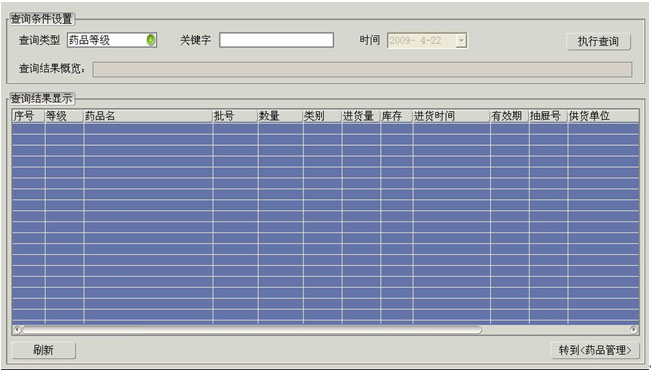Click the 查询结果概览 read-only field

[362, 69]
